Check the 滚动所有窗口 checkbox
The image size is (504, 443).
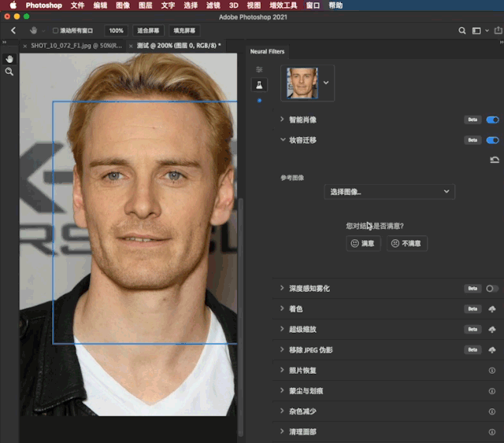pos(55,31)
